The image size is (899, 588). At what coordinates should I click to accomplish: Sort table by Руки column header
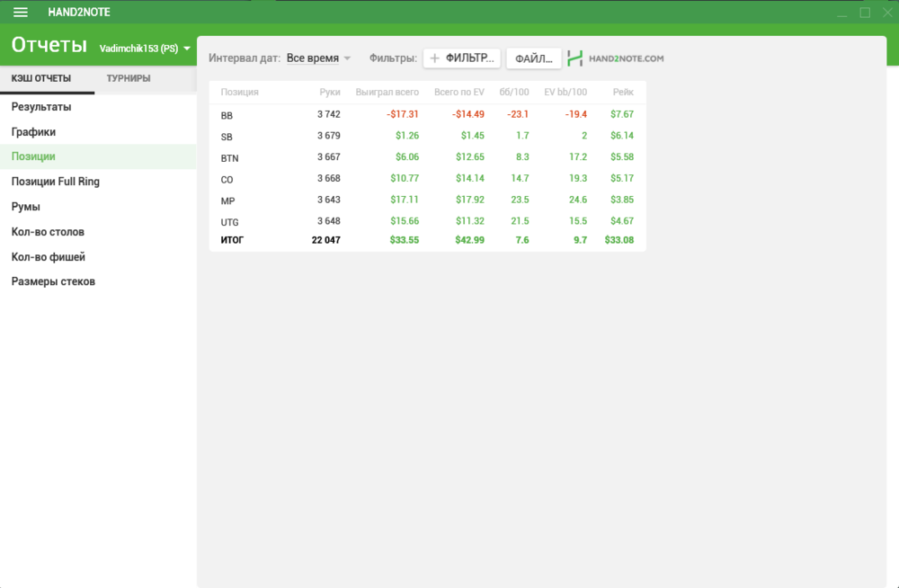click(x=330, y=92)
